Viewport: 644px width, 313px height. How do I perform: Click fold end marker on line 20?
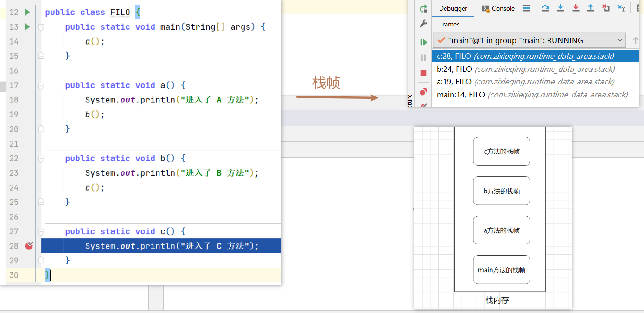click(x=41, y=128)
